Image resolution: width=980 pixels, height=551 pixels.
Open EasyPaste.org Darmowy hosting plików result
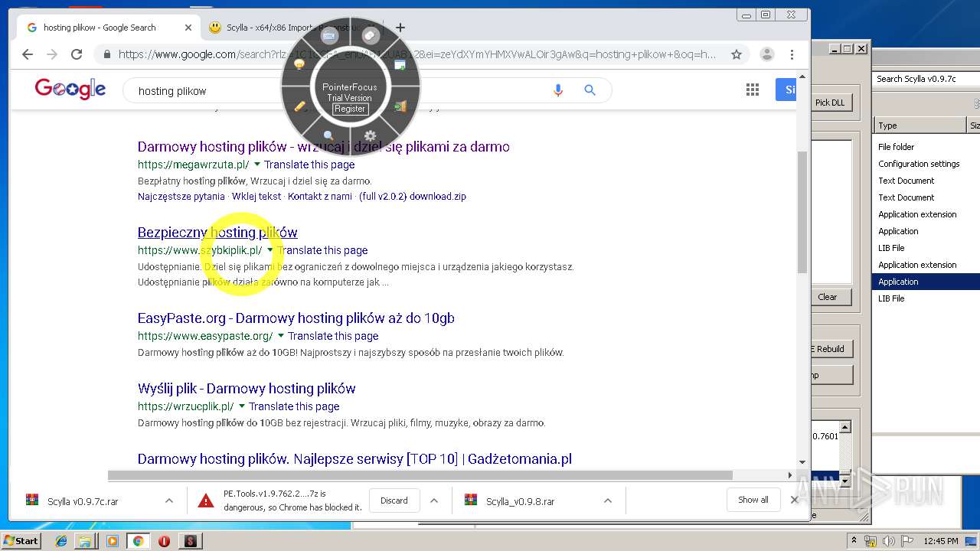(296, 318)
